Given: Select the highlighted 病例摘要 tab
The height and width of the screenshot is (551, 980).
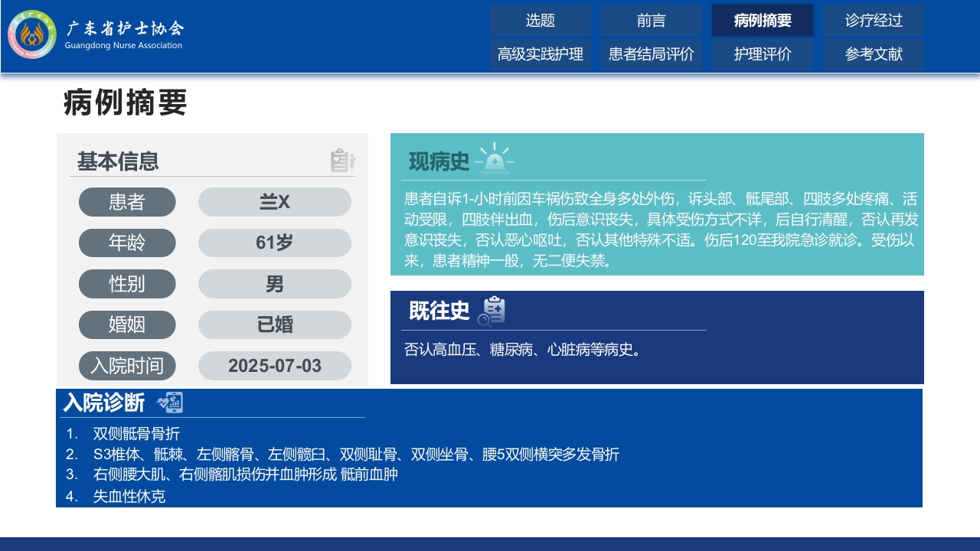Looking at the screenshot, I should (x=763, y=21).
